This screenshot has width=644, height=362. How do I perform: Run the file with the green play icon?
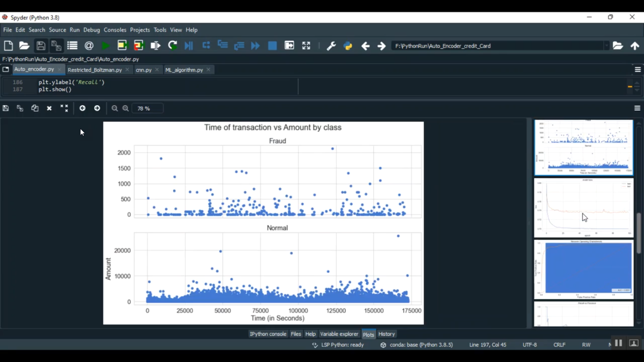(x=105, y=46)
